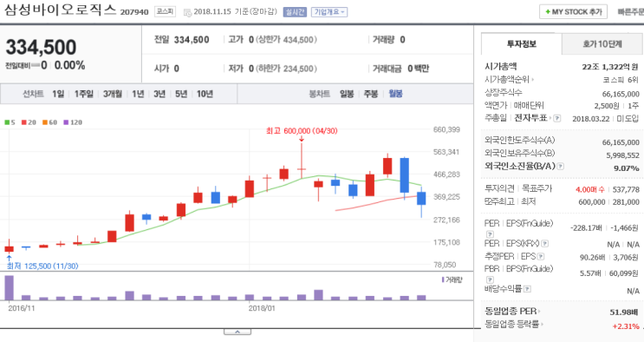Viewport: 644px width, 342px height.
Task: Click the help icon beside 전자투표
Action: (x=557, y=119)
